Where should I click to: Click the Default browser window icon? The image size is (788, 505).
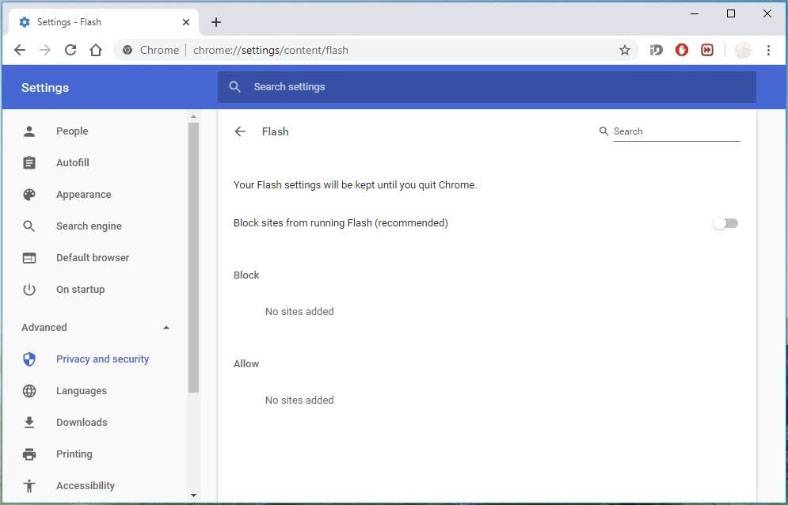(29, 258)
